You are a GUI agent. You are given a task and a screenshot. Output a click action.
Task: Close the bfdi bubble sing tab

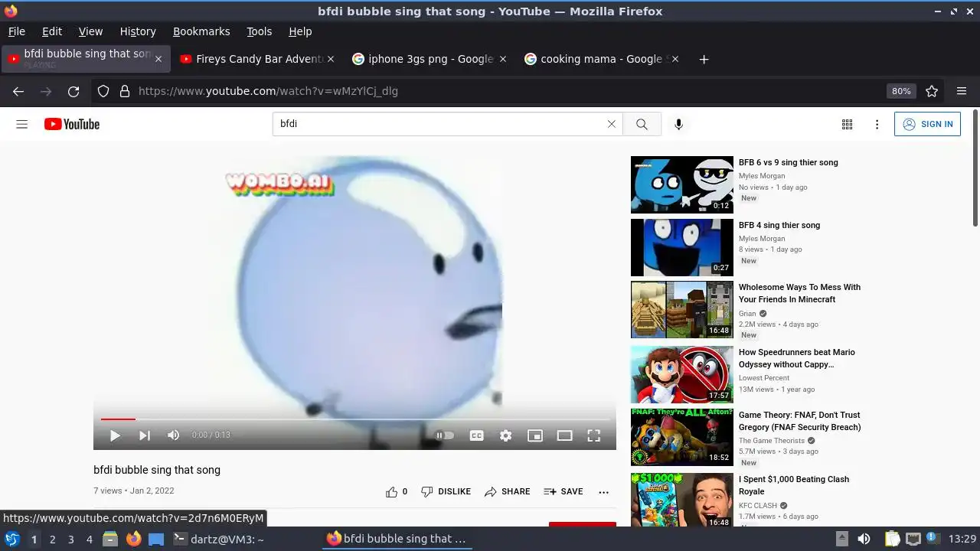pos(158,59)
